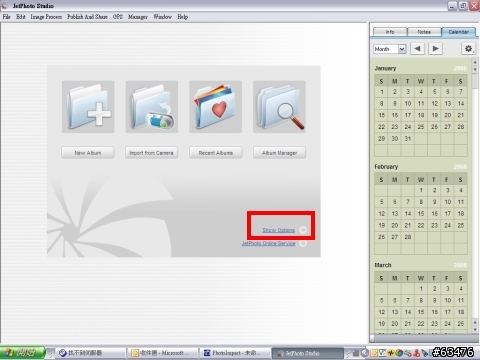Viewport: 480px width, 360px height.
Task: Open the Manager menu
Action: [138, 17]
